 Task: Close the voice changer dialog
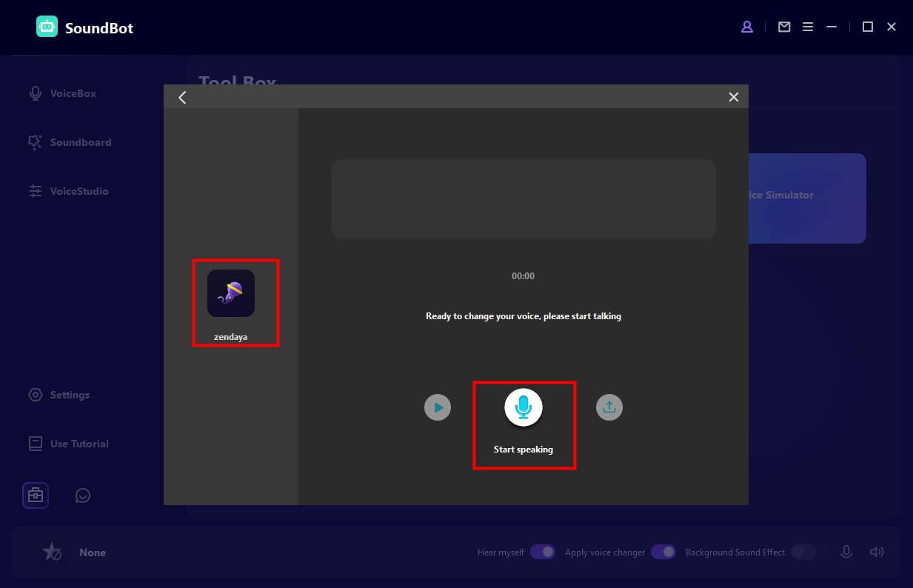733,97
